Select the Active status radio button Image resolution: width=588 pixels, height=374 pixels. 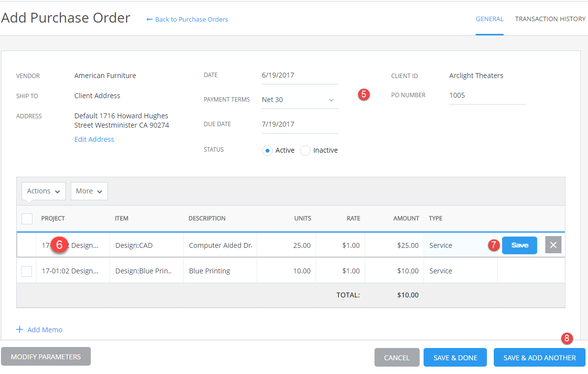coord(267,150)
